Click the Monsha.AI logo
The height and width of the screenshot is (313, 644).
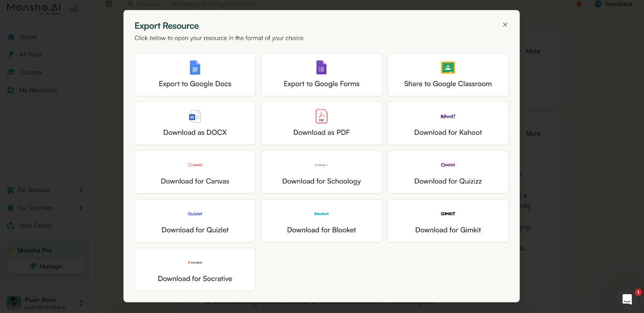pyautogui.click(x=34, y=8)
